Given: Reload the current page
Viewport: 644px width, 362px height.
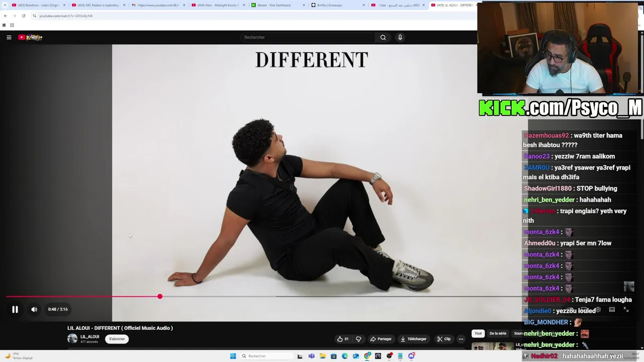Looking at the screenshot, I should 24,16.
